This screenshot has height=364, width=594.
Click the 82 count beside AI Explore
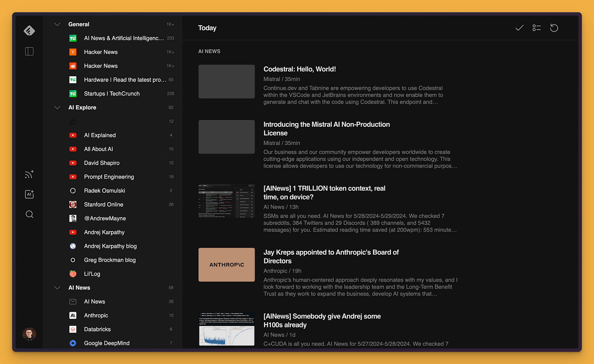tap(171, 108)
